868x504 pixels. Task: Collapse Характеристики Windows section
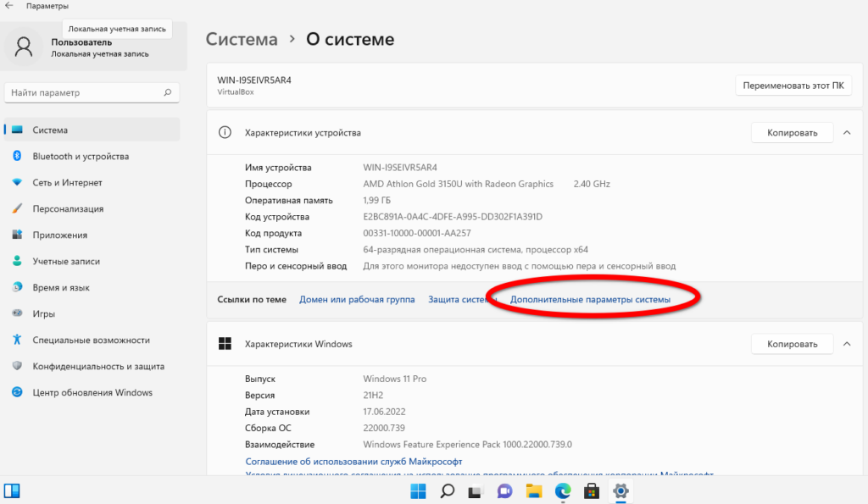point(847,344)
